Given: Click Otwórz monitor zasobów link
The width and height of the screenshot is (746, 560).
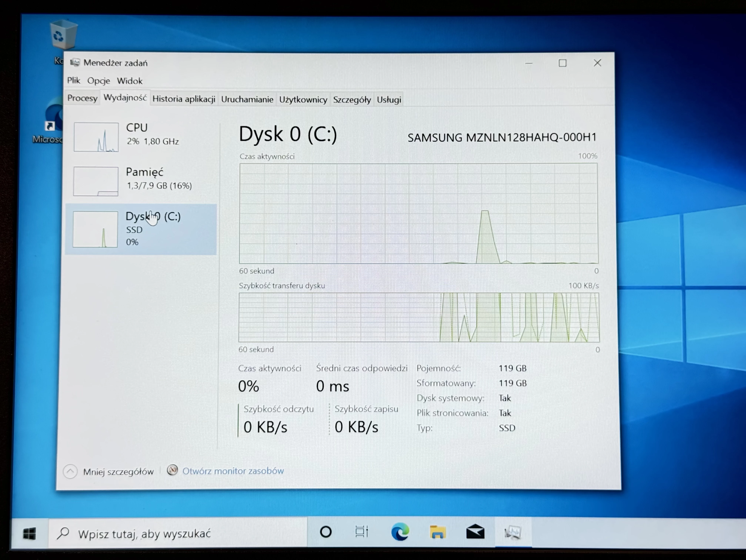Looking at the screenshot, I should pyautogui.click(x=233, y=471).
